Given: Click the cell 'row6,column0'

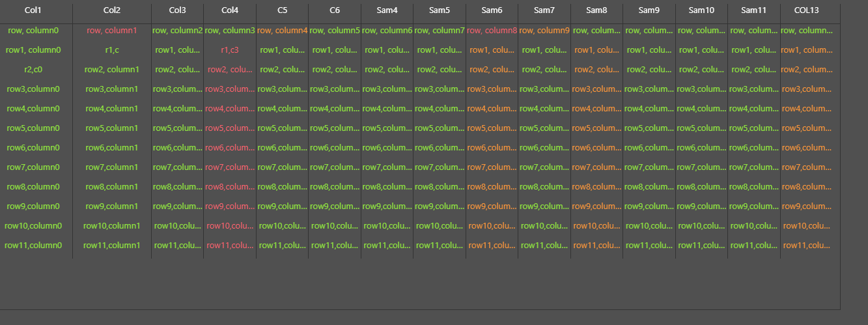Looking at the screenshot, I should pos(33,148).
